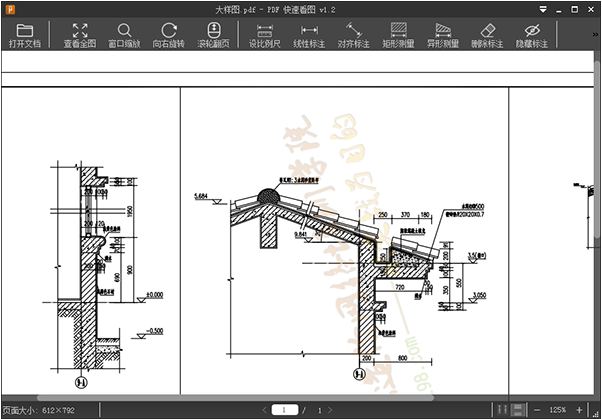Zoom in with the plus button

pyautogui.click(x=579, y=410)
